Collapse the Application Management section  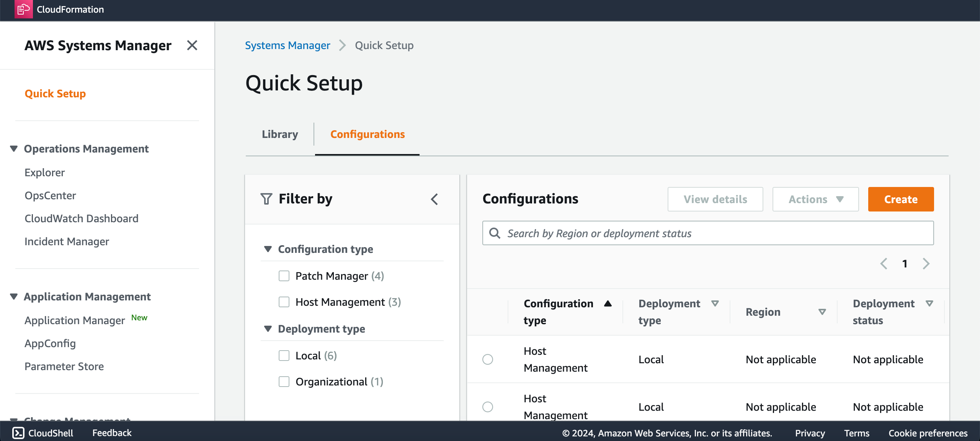pyautogui.click(x=14, y=297)
